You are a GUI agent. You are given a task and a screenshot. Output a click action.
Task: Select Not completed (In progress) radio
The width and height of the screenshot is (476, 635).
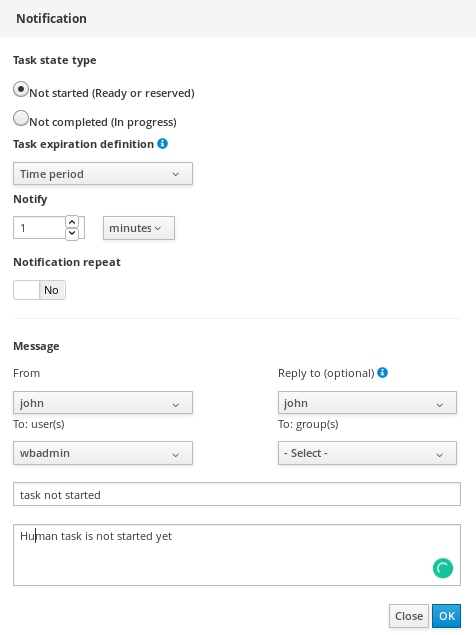(x=21, y=119)
